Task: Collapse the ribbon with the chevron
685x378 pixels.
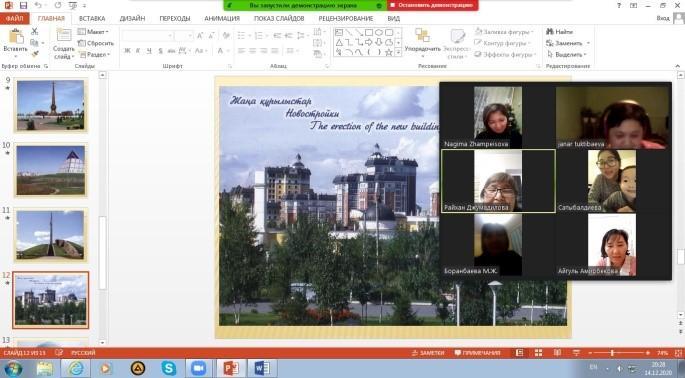Action: tap(678, 66)
